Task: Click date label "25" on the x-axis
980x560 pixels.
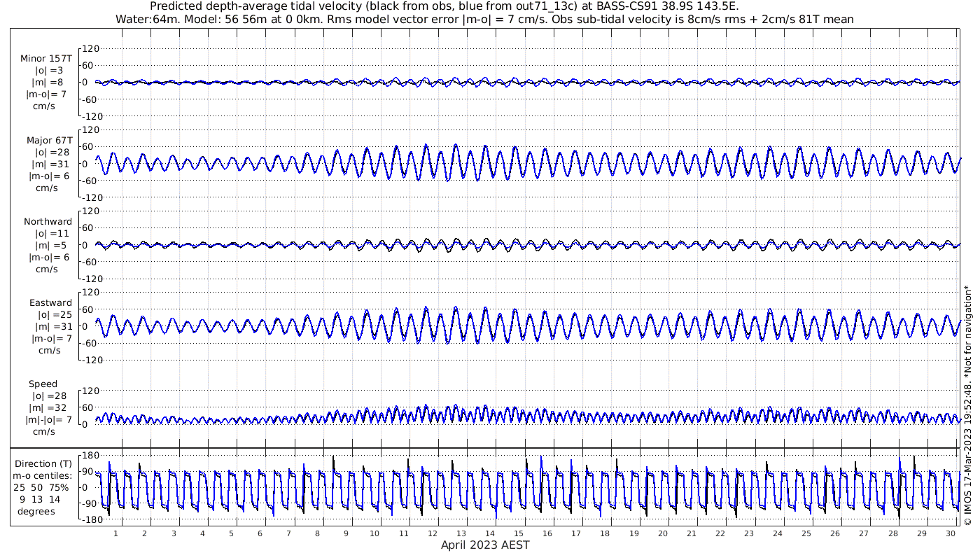Action: (806, 533)
